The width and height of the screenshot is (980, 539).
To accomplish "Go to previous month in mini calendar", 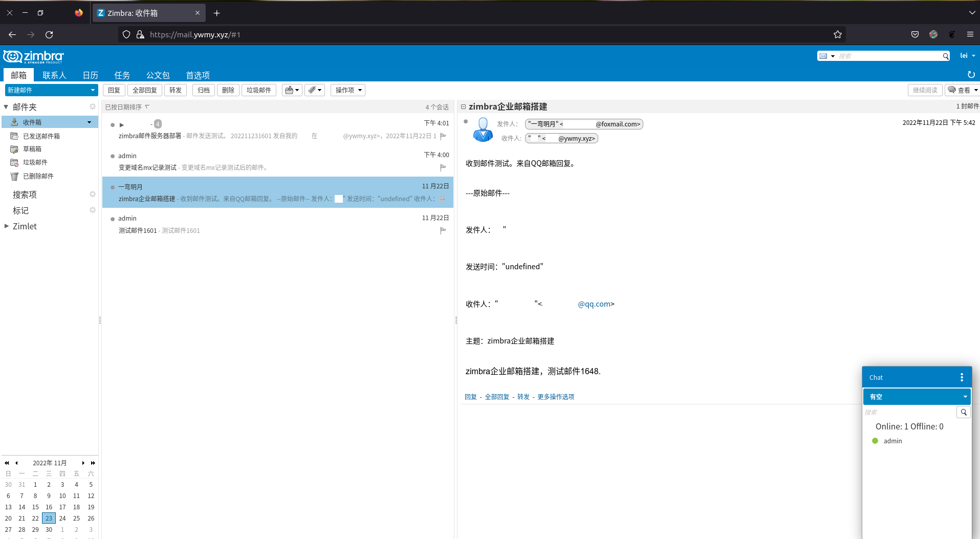I will tap(16, 463).
